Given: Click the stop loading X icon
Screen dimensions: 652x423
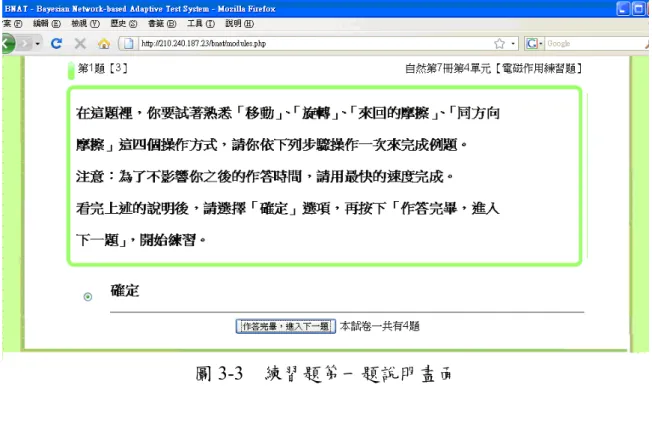Looking at the screenshot, I should tap(80, 43).
